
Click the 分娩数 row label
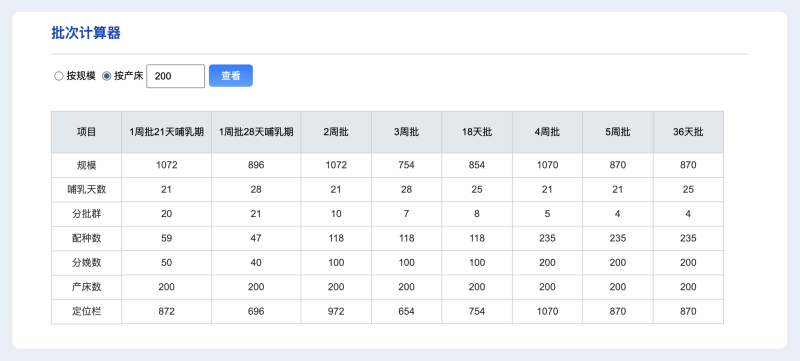pyautogui.click(x=86, y=263)
